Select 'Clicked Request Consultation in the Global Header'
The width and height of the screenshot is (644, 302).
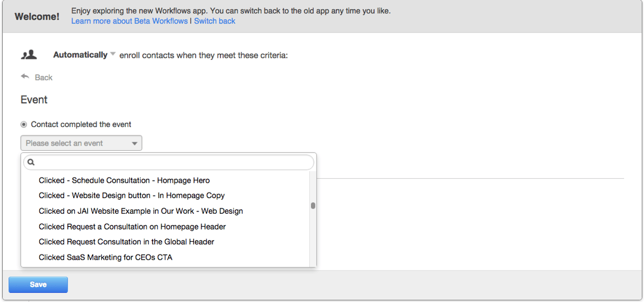[127, 242]
